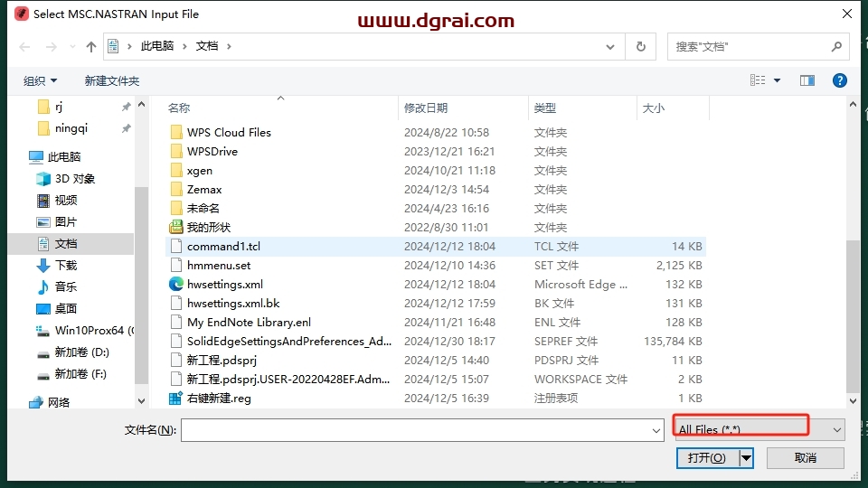Viewport: 868px width, 488px height.
Task: Select the 未命名 folder icon
Action: pos(176,208)
